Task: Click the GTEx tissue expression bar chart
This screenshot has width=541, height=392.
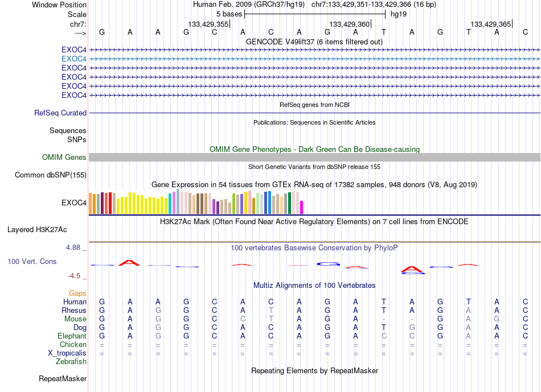Action: coord(196,201)
